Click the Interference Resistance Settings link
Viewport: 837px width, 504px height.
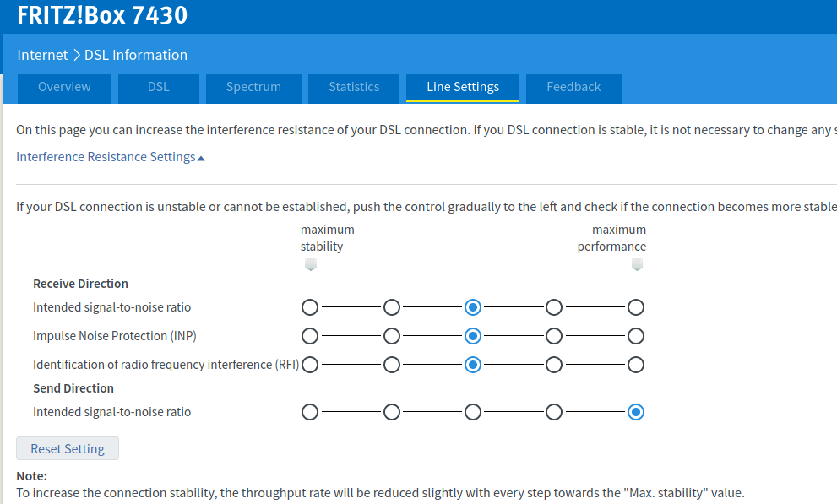pyautogui.click(x=106, y=157)
